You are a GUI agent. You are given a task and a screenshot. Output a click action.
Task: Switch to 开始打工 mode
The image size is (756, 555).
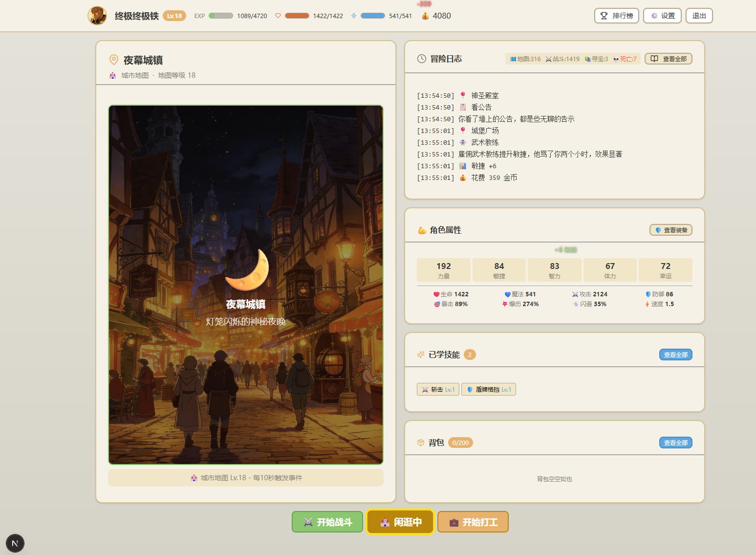coord(473,522)
